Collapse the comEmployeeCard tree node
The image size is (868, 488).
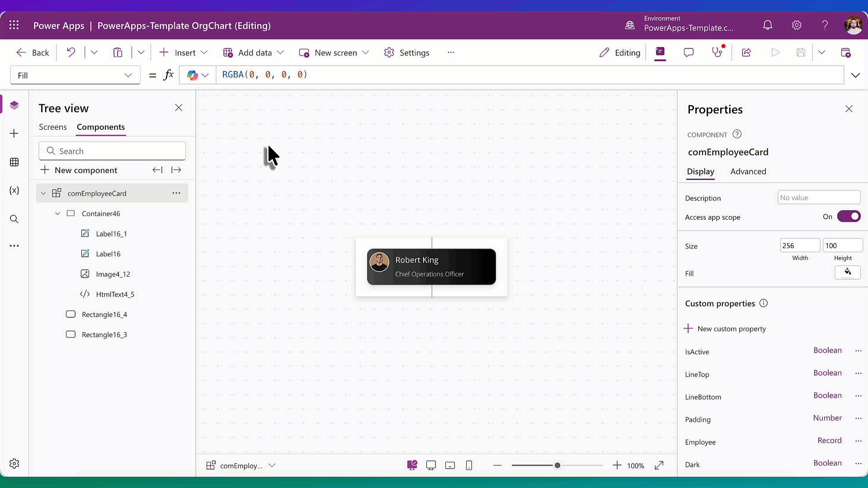coord(43,193)
